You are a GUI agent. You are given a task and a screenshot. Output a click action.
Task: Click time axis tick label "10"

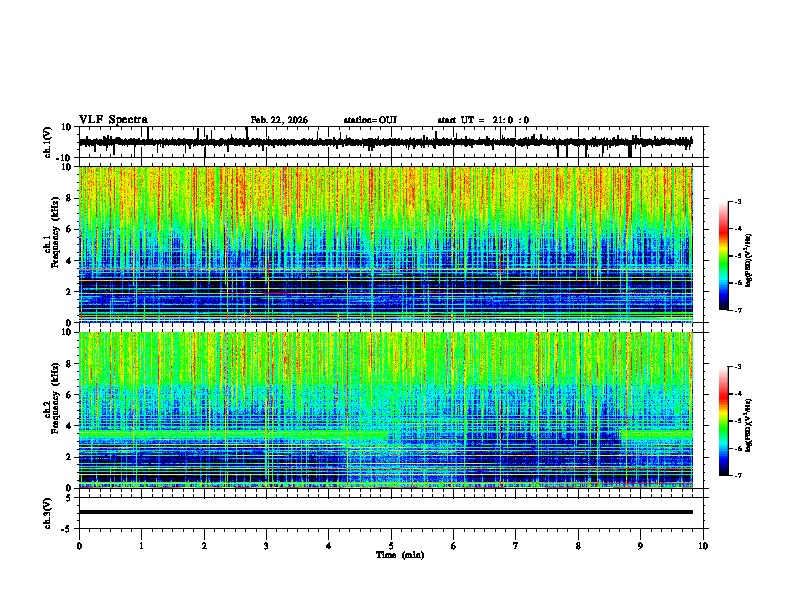click(x=703, y=546)
